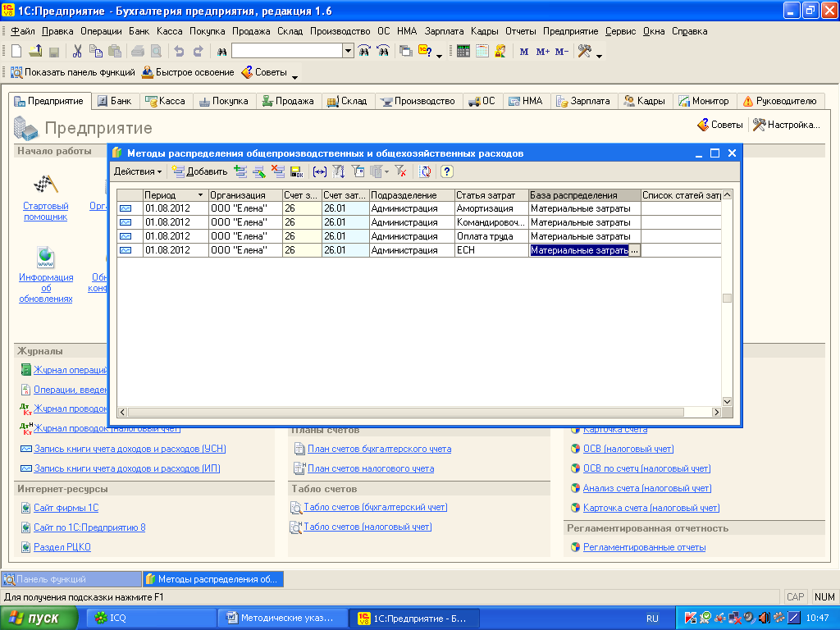This screenshot has height=630, width=840.
Task: Click the delete row red X icon
Action: 277,171
